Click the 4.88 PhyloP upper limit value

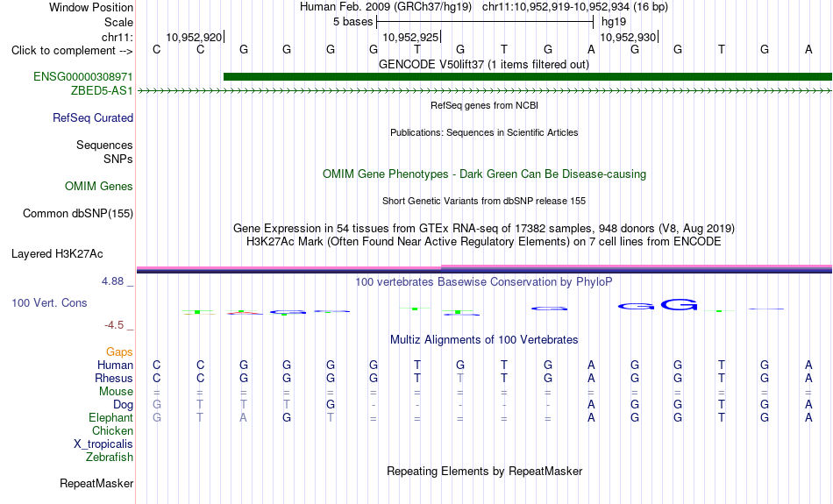coord(112,281)
